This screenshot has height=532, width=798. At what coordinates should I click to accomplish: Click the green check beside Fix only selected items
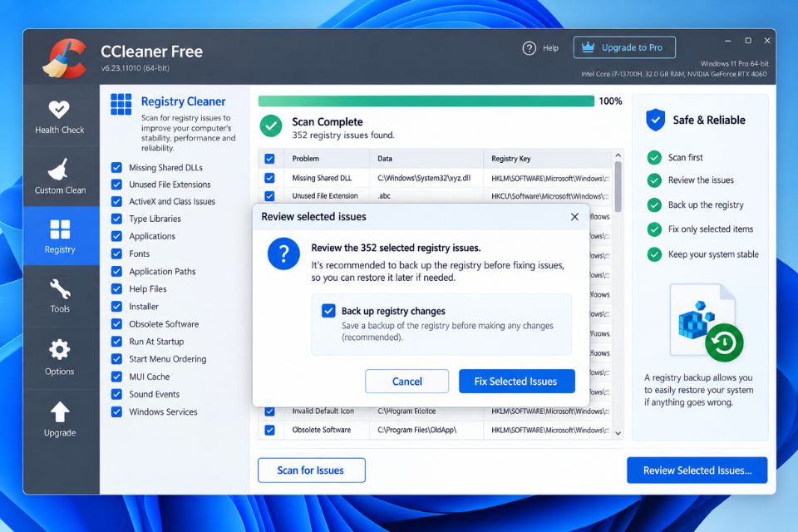pos(654,229)
